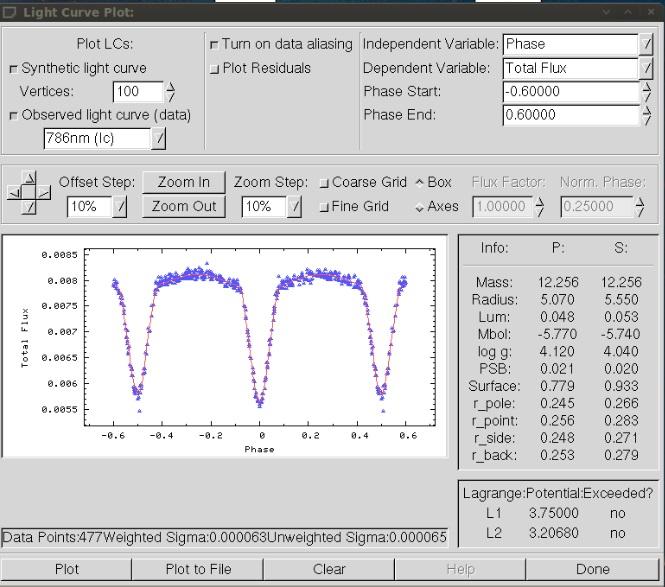Pan plot left with the left arrow

point(15,193)
